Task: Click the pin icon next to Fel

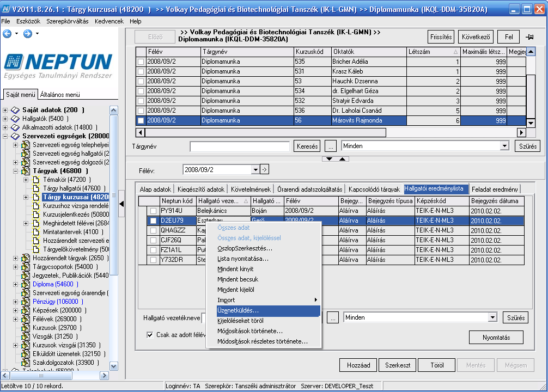Action: (529, 36)
